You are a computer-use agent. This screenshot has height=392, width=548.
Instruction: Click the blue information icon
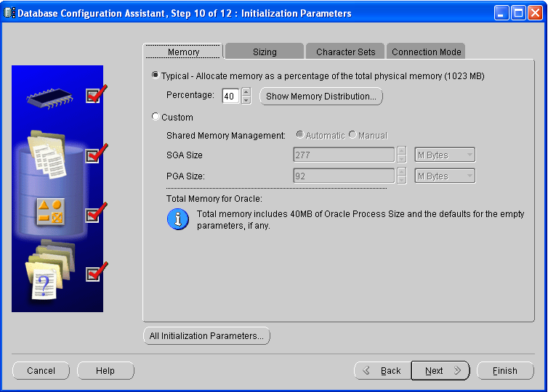click(x=178, y=219)
